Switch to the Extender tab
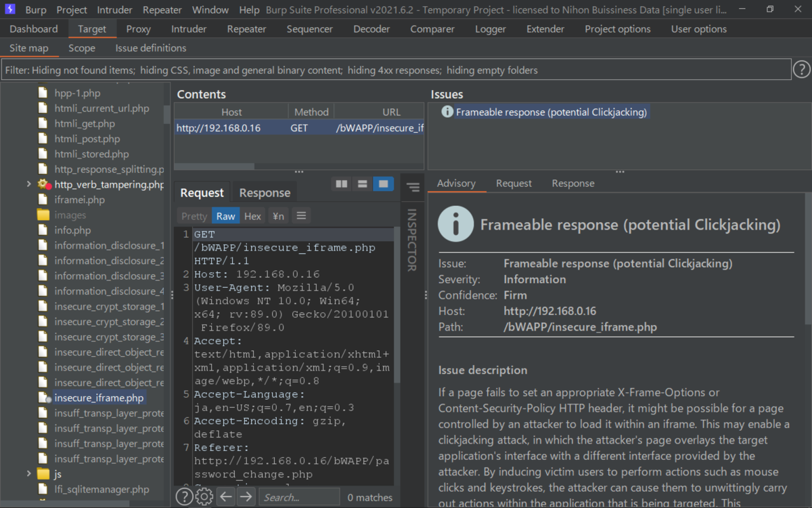Screen dimensions: 812x508 (545, 29)
